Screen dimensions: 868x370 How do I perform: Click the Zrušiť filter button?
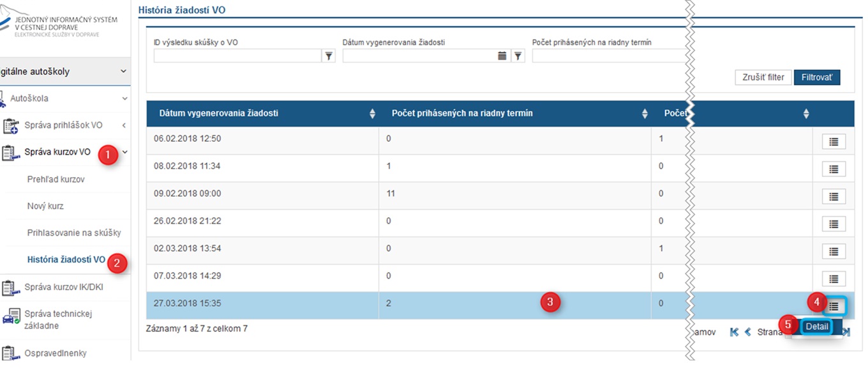[x=763, y=77]
